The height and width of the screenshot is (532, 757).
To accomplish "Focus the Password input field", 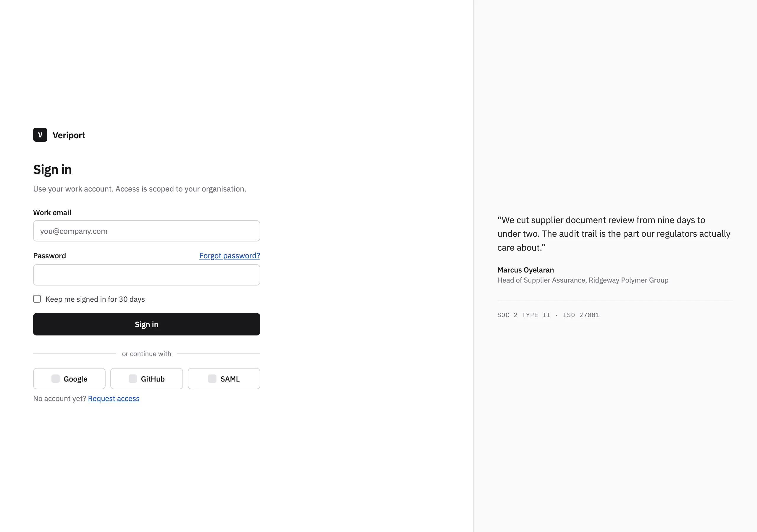I will click(146, 275).
